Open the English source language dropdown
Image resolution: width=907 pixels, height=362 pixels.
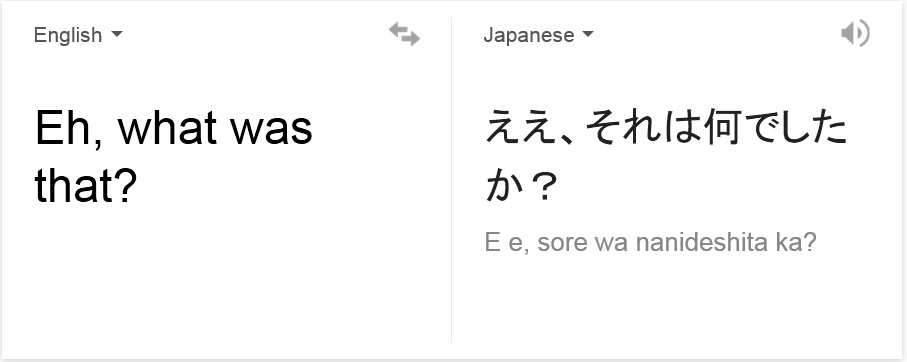[x=78, y=35]
